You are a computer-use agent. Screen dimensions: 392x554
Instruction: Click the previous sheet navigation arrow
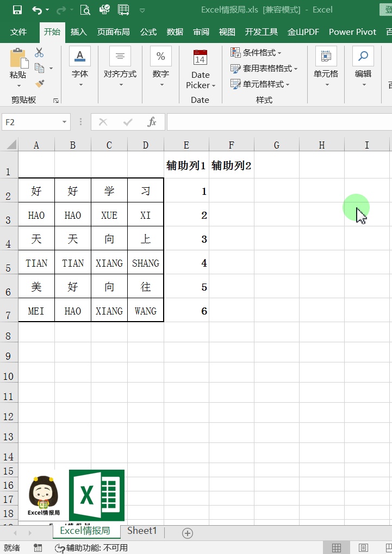coord(15,532)
